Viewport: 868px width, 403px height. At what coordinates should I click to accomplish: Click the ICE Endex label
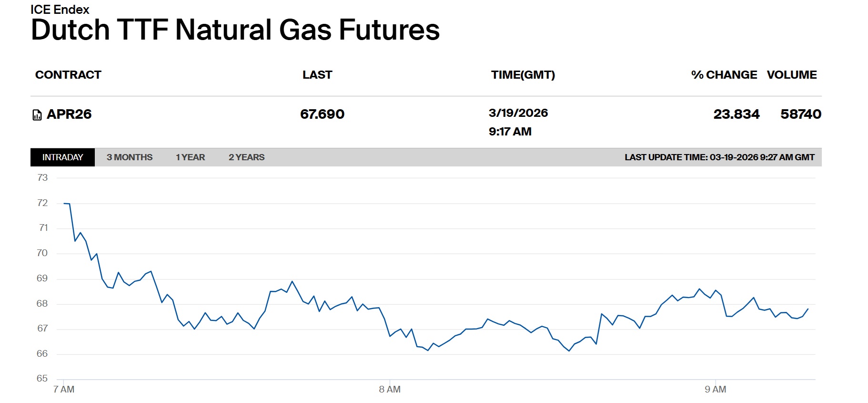(60, 10)
